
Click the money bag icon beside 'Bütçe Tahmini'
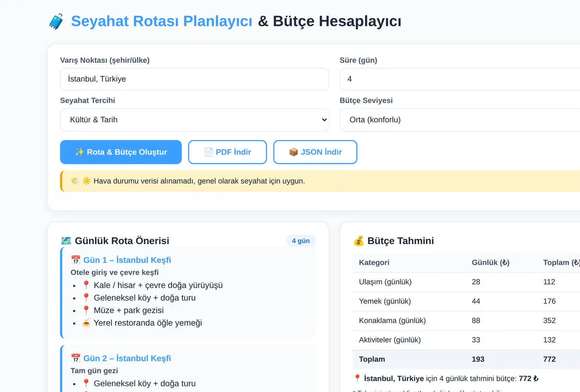click(359, 241)
